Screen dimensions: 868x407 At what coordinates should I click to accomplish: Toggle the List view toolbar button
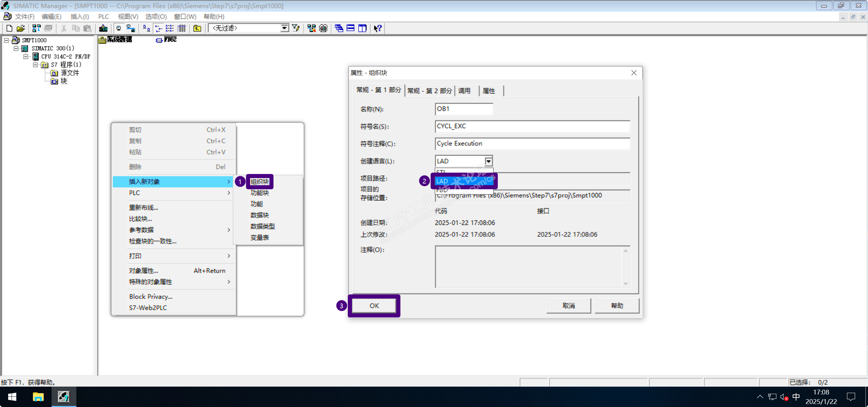pos(170,28)
